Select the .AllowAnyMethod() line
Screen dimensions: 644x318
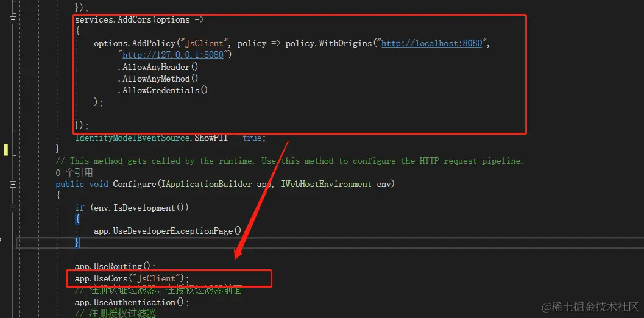tap(158, 79)
